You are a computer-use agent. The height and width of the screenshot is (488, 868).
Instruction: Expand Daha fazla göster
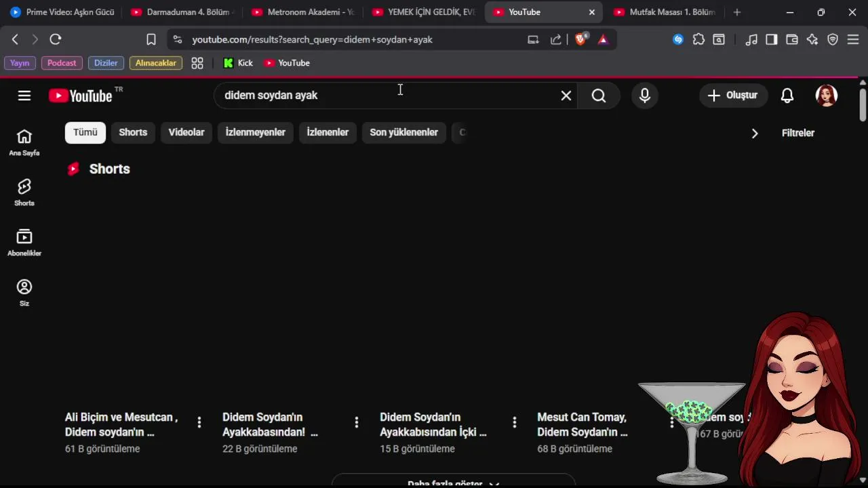coord(453,482)
